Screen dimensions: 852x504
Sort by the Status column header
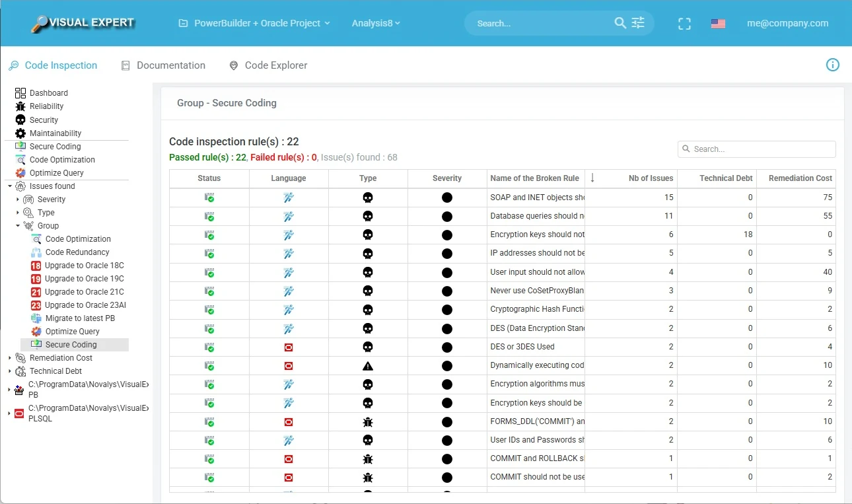point(209,178)
